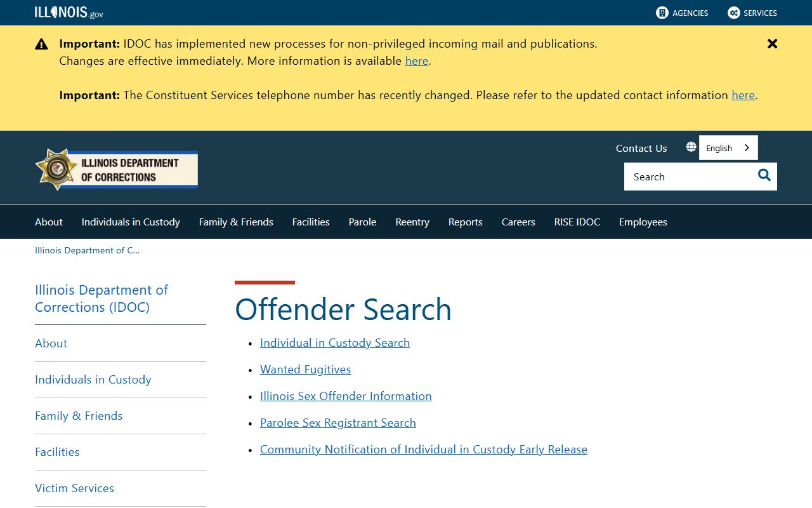The width and height of the screenshot is (812, 508).
Task: Click the magnifying glass search button
Action: [764, 176]
